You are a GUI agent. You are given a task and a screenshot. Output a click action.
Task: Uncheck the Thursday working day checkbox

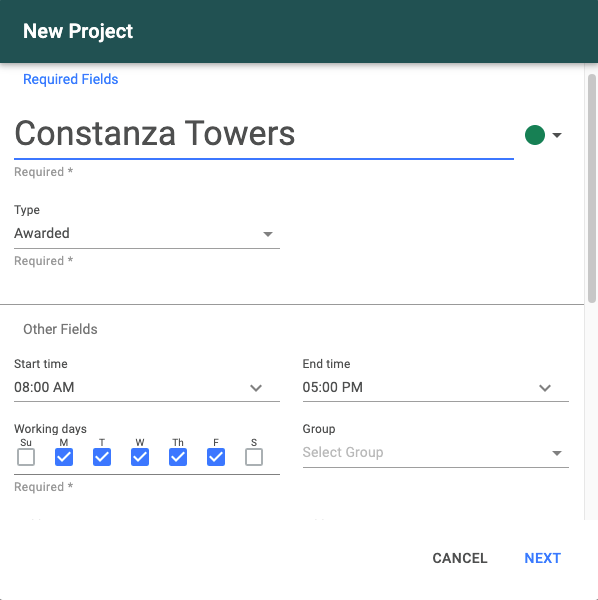(178, 457)
